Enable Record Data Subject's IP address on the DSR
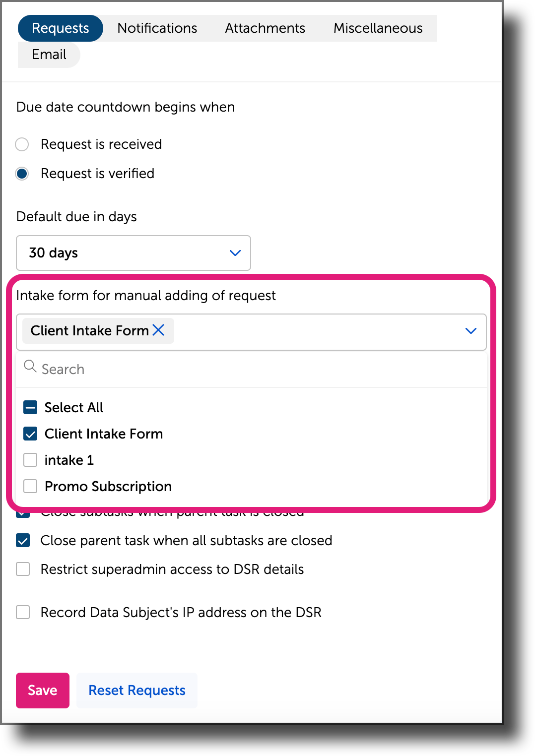The height and width of the screenshot is (756, 535). click(x=22, y=612)
